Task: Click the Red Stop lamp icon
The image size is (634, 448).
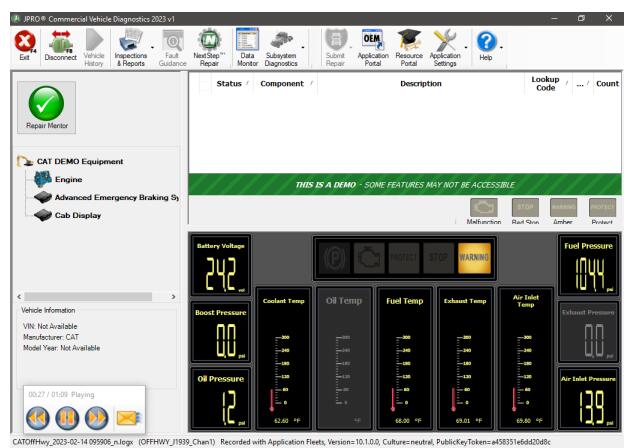Action: coord(525,207)
